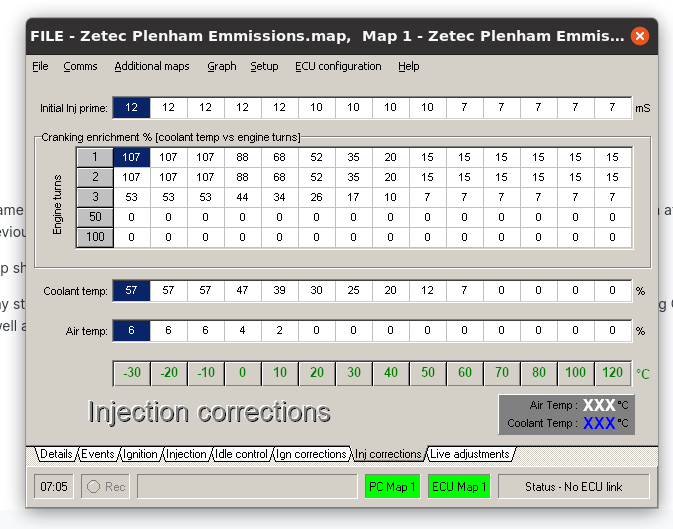Click the 120 °C temperature header
The height and width of the screenshot is (529, 673).
[612, 373]
